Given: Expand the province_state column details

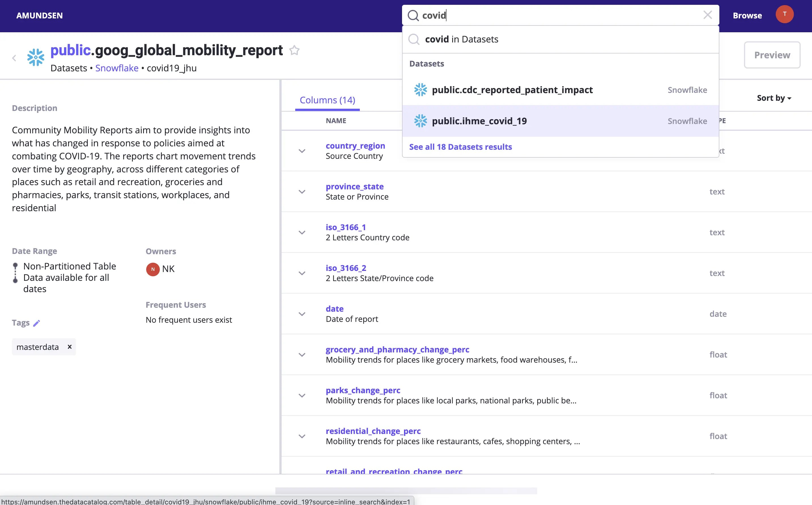Looking at the screenshot, I should (x=302, y=192).
